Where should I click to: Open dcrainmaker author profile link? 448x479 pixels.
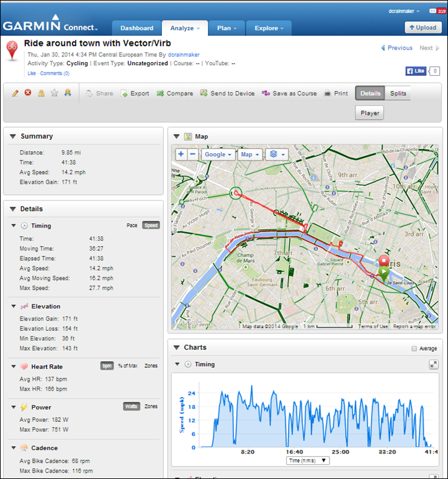click(184, 55)
